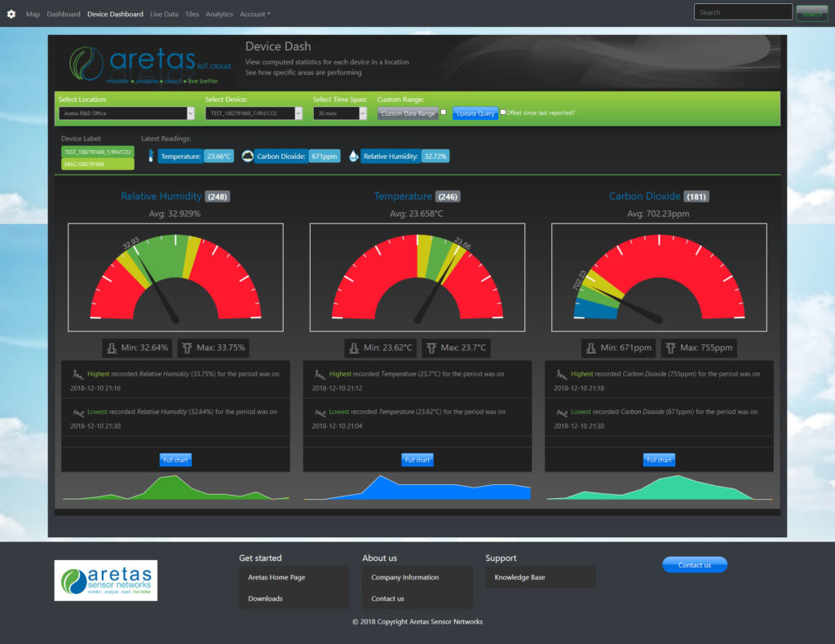This screenshot has width=835, height=644.
Task: Click the Aretas sensor networks footer logo
Action: click(106, 580)
